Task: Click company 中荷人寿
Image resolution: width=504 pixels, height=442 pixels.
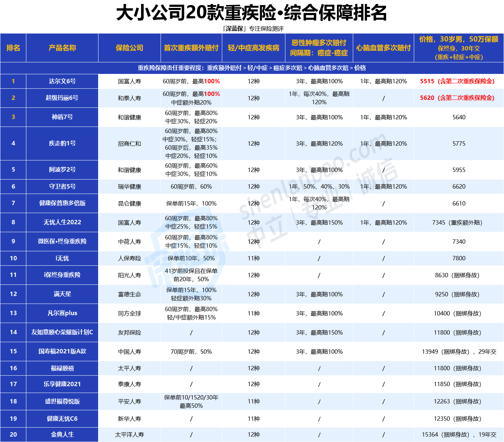Action: (x=130, y=242)
